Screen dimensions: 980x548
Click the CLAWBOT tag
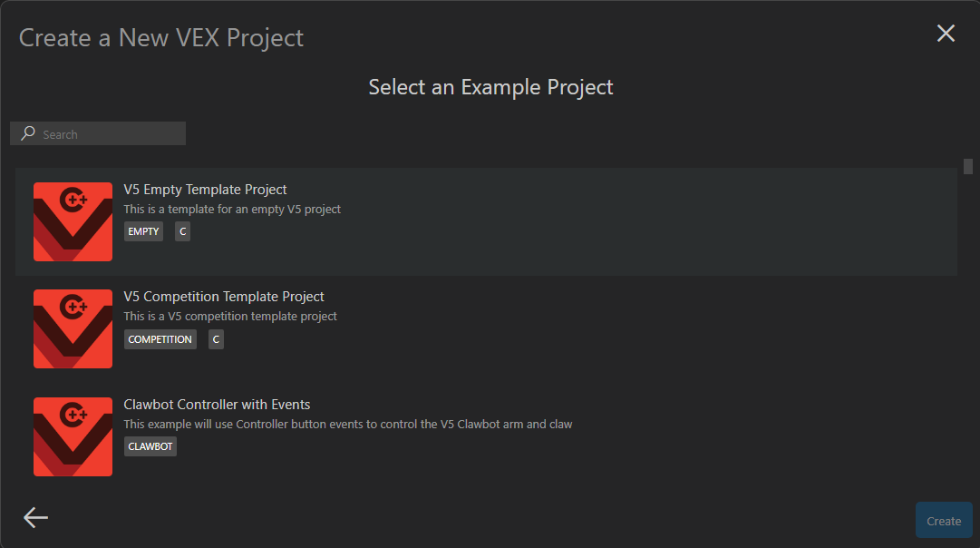150,445
